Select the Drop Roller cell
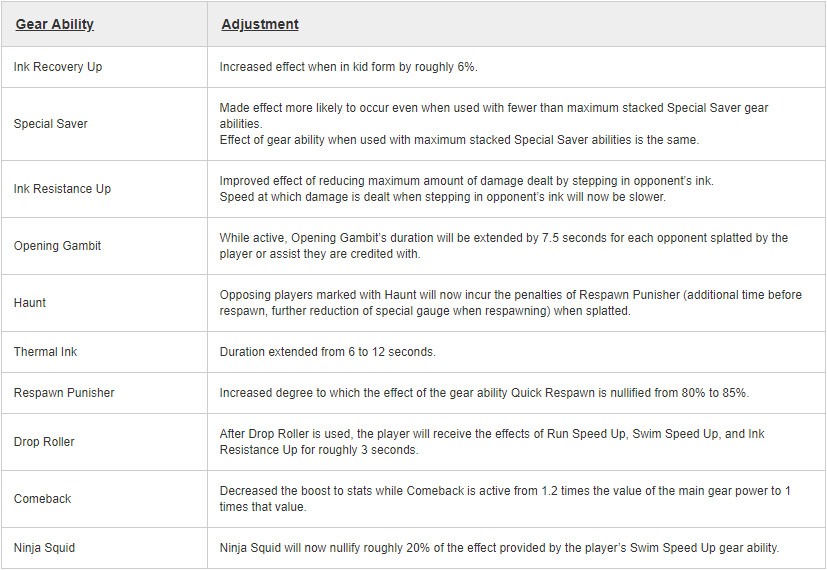 [44, 442]
